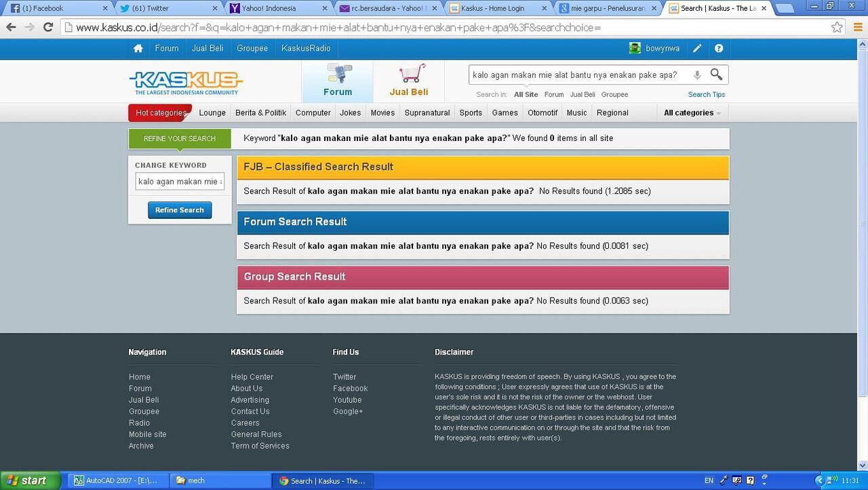The width and height of the screenshot is (868, 490).
Task: Click the KASKUS logo
Action: point(186,83)
